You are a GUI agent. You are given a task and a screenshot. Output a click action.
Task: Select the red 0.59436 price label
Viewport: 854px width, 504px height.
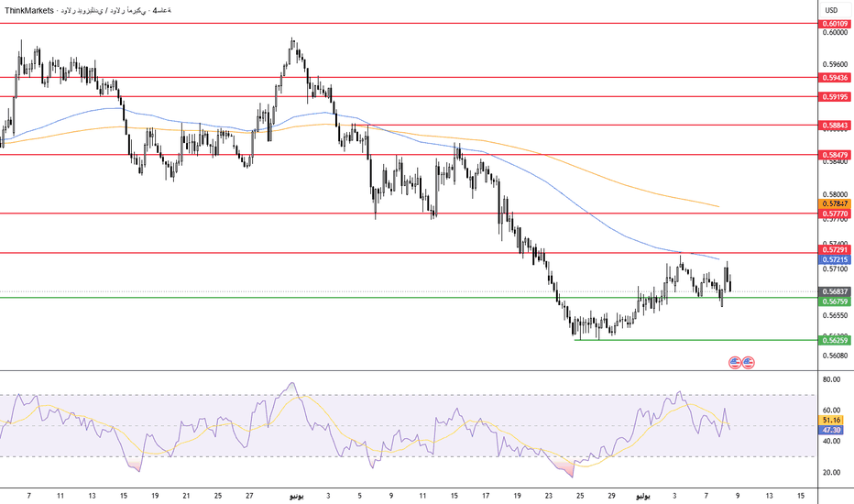click(x=835, y=78)
